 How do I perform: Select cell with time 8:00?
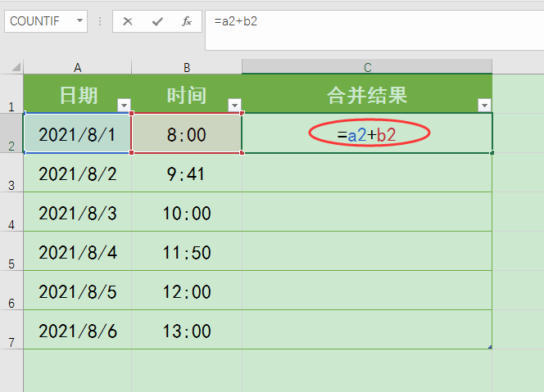(187, 133)
